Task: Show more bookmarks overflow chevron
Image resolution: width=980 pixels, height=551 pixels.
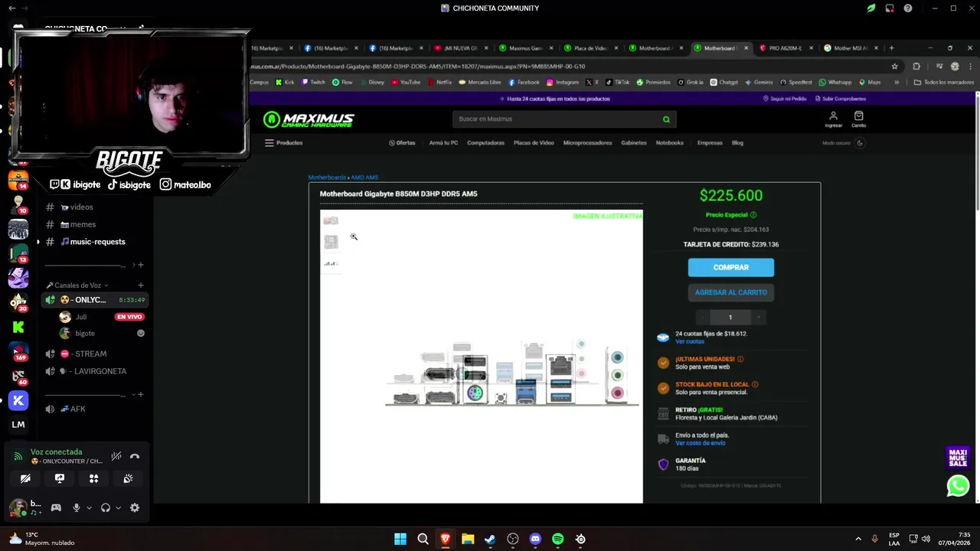Action: click(x=897, y=83)
